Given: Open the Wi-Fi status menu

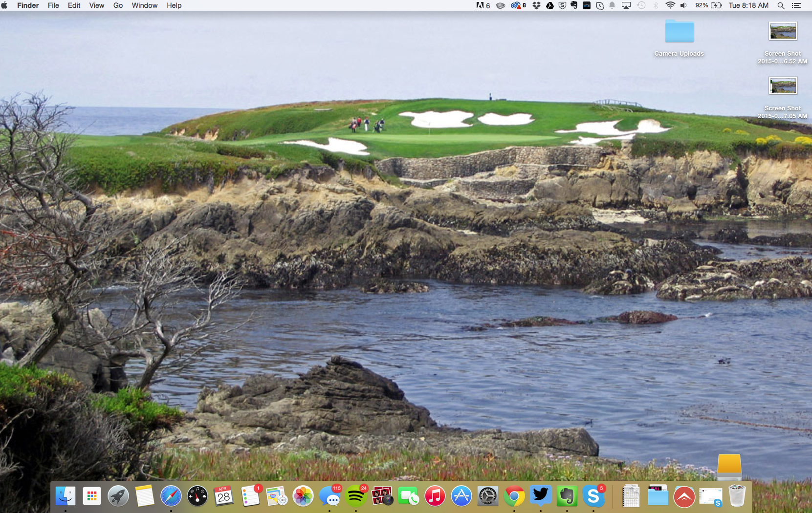Looking at the screenshot, I should coord(670,5).
